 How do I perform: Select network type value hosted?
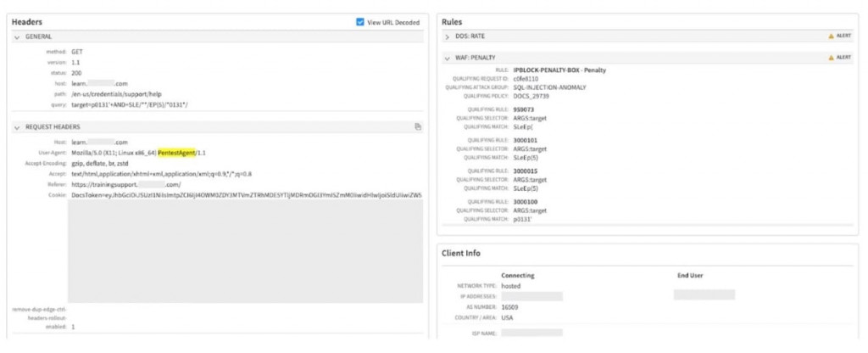tap(510, 286)
